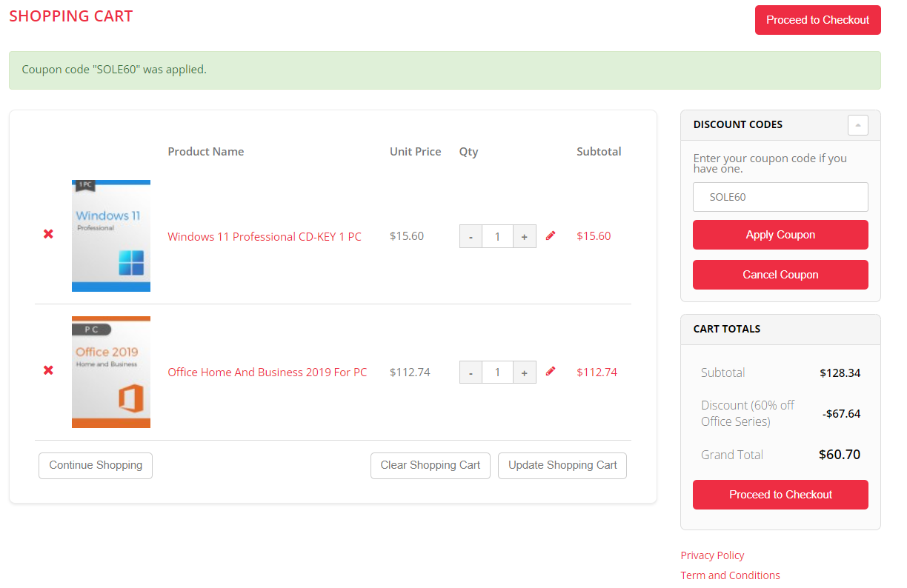Increase Windows 11 quantity with plus

click(524, 237)
